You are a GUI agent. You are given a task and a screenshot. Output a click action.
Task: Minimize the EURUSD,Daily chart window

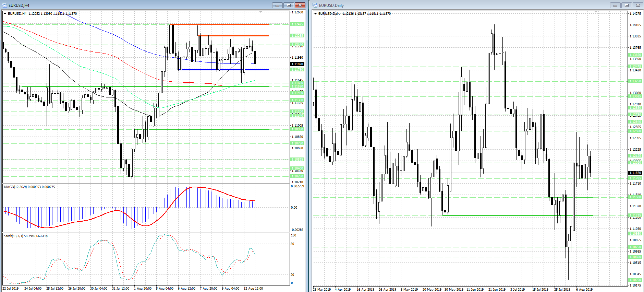(615, 5)
